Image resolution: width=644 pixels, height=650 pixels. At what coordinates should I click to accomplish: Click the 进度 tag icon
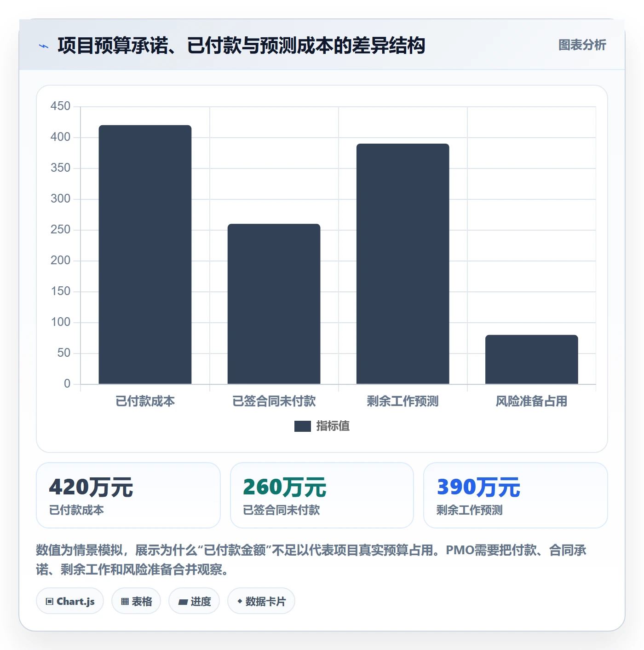183,602
